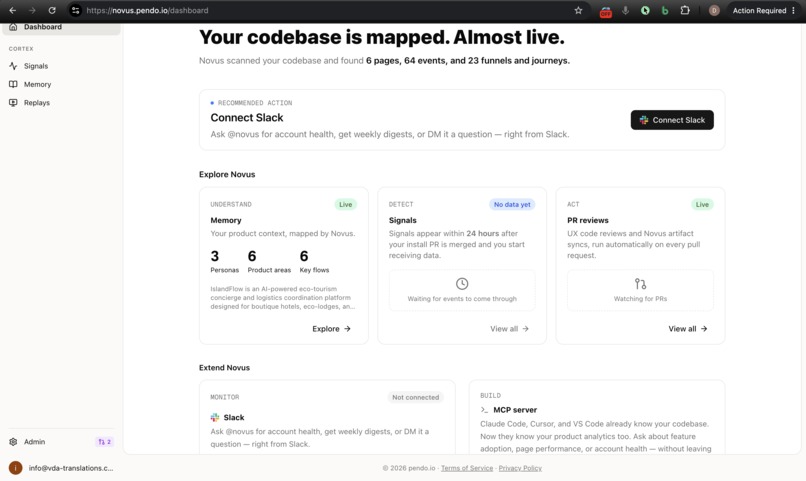Click the Memory card title
The height and width of the screenshot is (481, 806).
(x=226, y=220)
